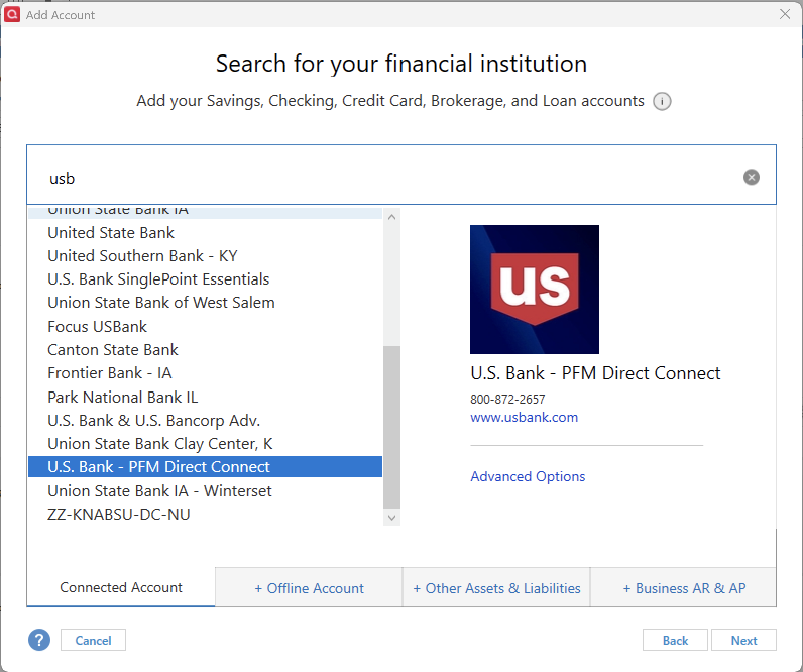The image size is (803, 672).
Task: Select Canton State Bank
Action: click(205, 350)
